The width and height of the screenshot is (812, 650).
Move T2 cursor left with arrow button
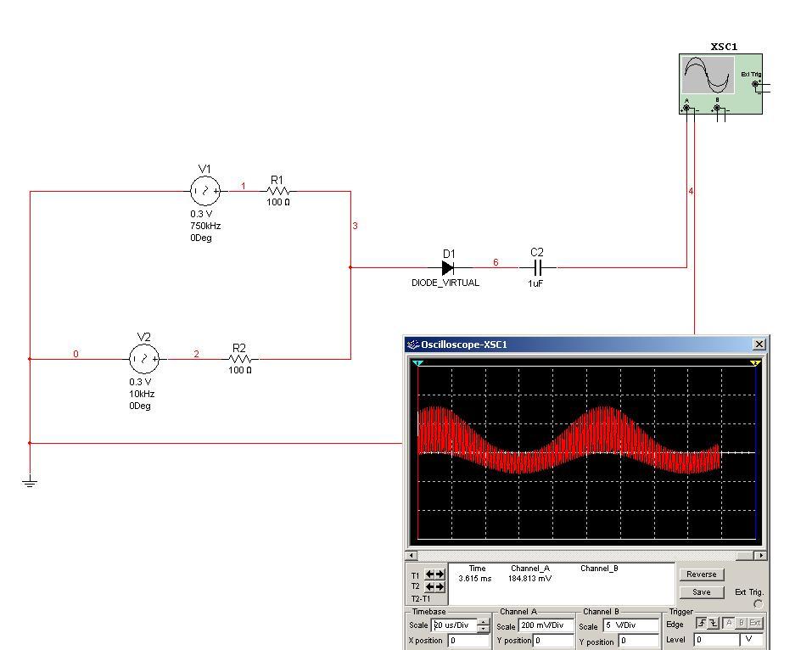tap(430, 586)
